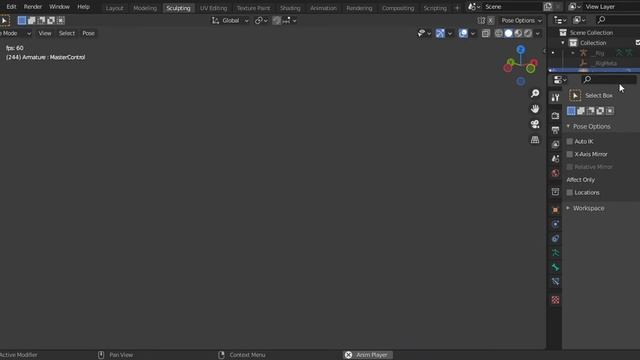This screenshot has height=360, width=640.
Task: Toggle viewport overlays display
Action: [463, 33]
